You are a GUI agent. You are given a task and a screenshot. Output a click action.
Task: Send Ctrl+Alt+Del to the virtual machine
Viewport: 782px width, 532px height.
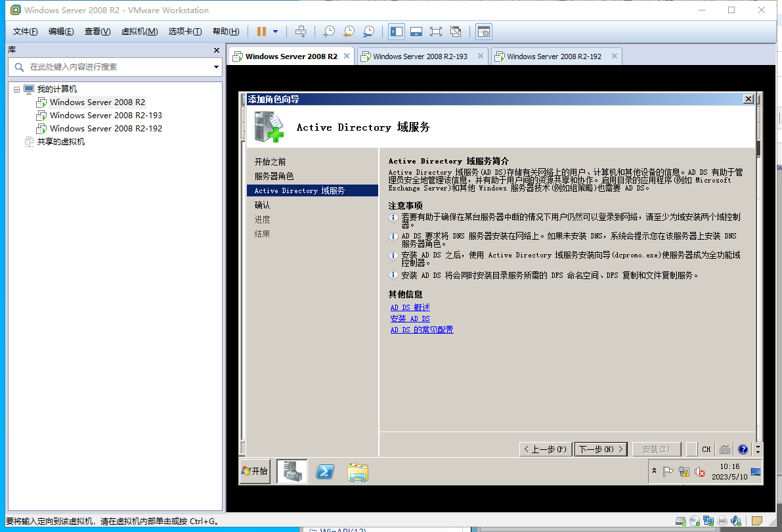[301, 32]
